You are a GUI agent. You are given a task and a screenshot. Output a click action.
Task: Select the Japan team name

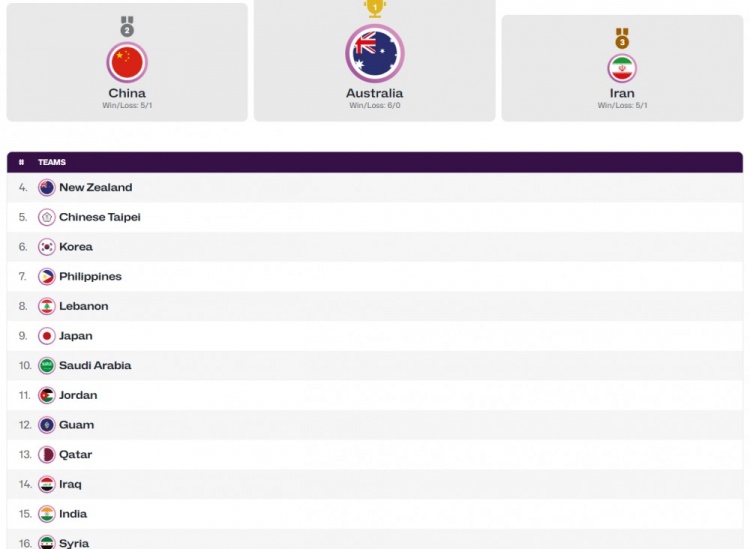click(x=75, y=336)
